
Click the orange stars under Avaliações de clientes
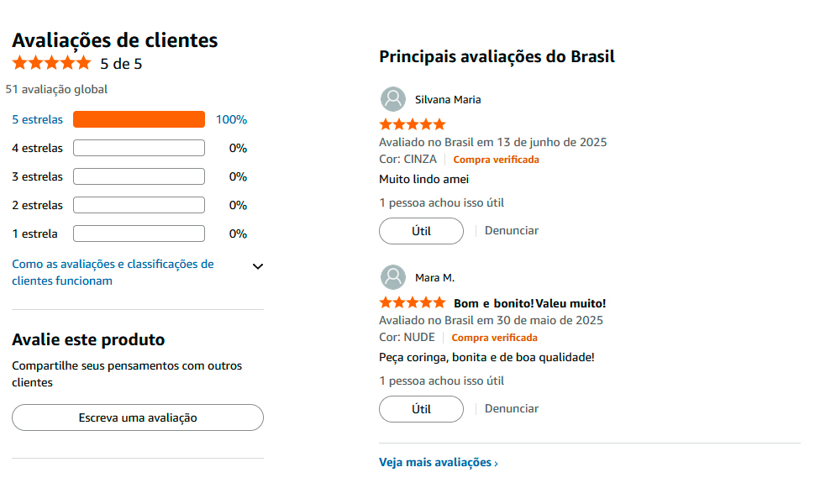coord(50,62)
